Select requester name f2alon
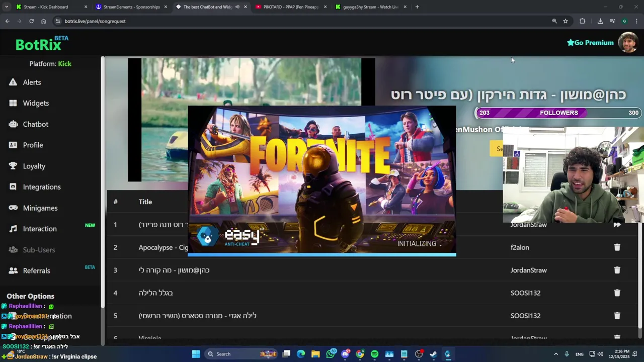Image resolution: width=644 pixels, height=362 pixels. (520, 247)
